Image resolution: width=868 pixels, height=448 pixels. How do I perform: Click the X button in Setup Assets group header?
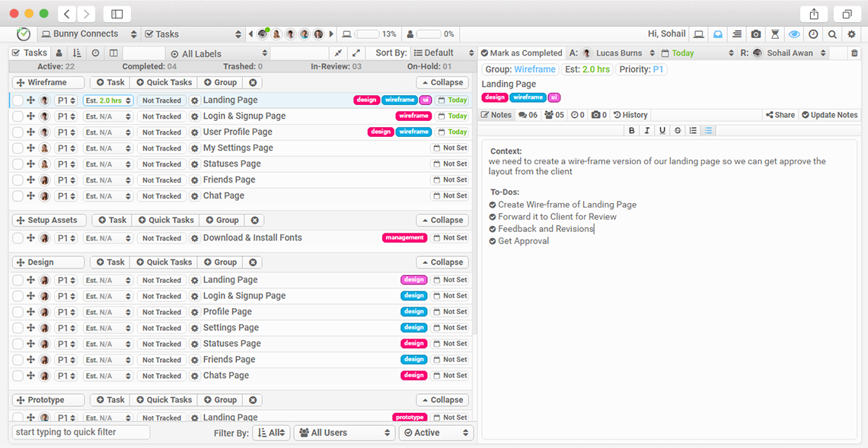pyautogui.click(x=254, y=220)
